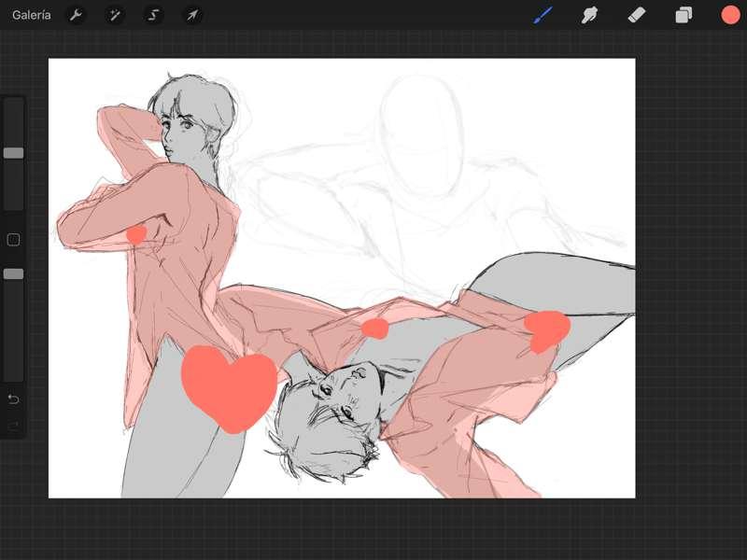This screenshot has width=747, height=560.
Task: Activate the Transform arrow tool
Action: [192, 15]
